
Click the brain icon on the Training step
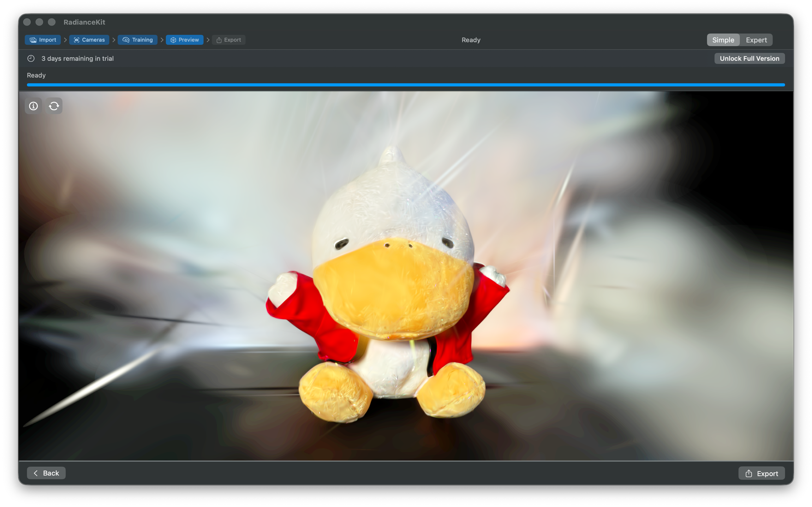[126, 39]
